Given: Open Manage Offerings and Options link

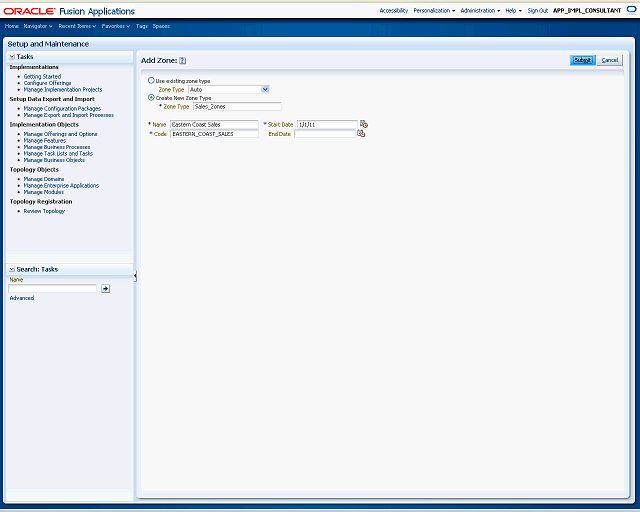Looking at the screenshot, I should pyautogui.click(x=60, y=134).
